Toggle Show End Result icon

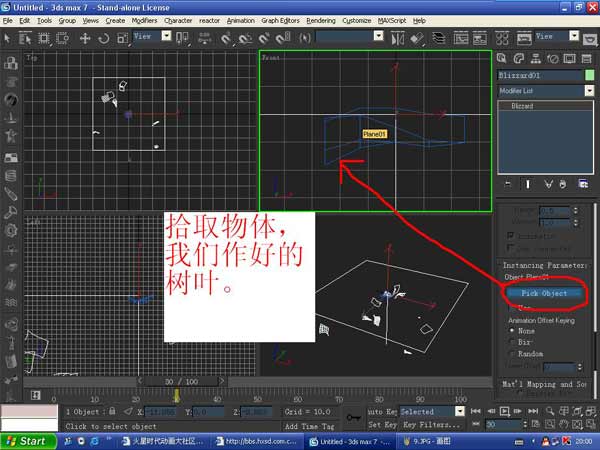point(528,184)
